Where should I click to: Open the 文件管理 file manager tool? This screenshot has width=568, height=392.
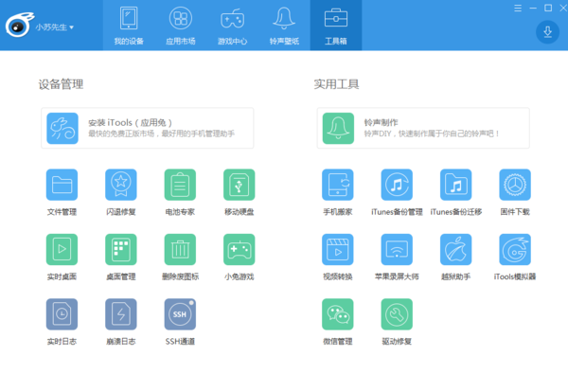click(x=62, y=185)
